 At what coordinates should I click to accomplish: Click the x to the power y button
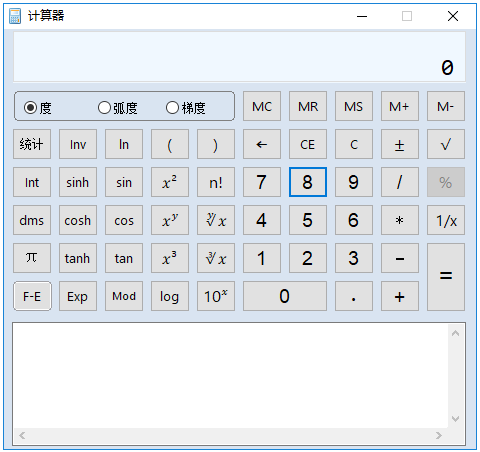click(170, 220)
